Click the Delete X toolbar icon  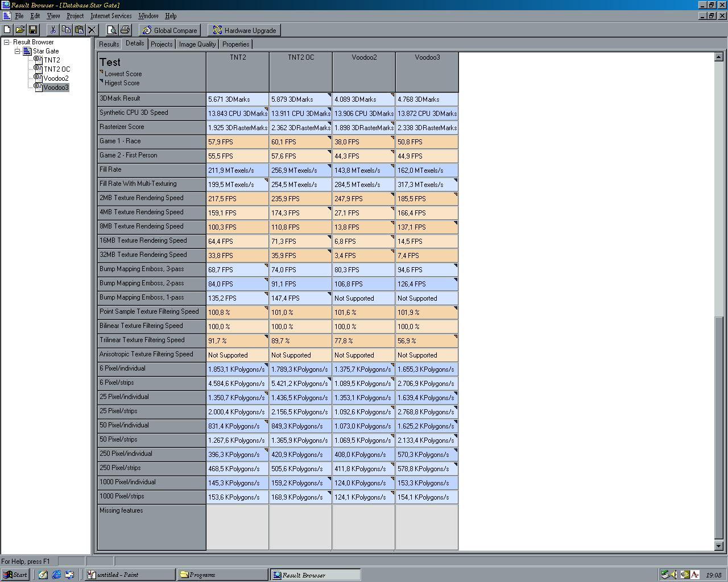(x=92, y=30)
